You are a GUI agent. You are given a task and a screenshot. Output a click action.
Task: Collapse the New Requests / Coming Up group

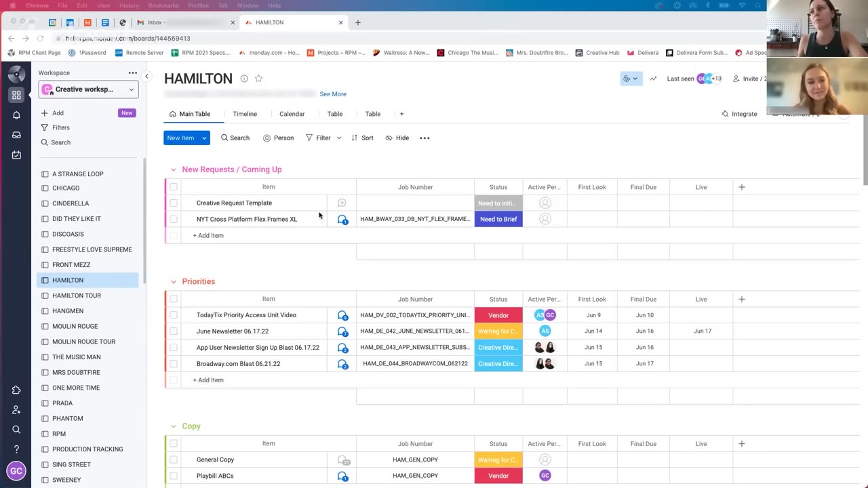pos(173,169)
